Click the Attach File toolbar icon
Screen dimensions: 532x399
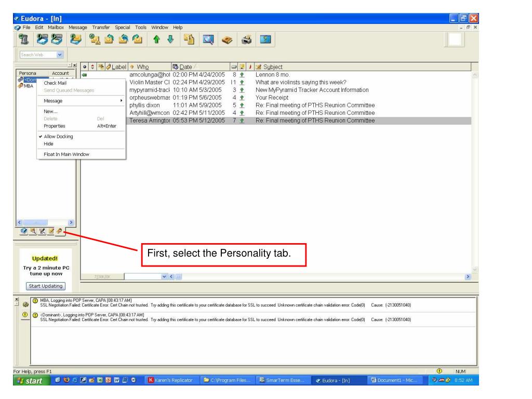189,39
